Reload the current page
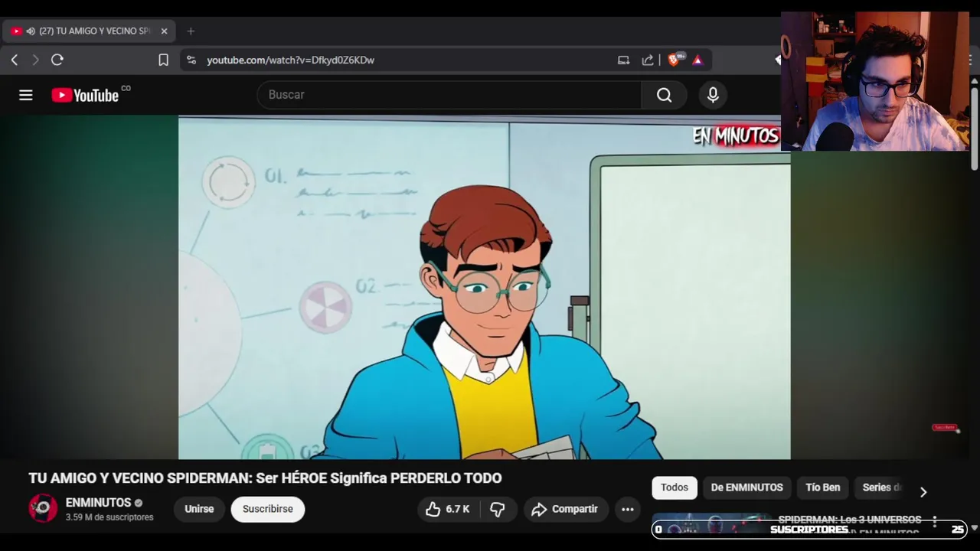The width and height of the screenshot is (980, 551). [x=57, y=60]
